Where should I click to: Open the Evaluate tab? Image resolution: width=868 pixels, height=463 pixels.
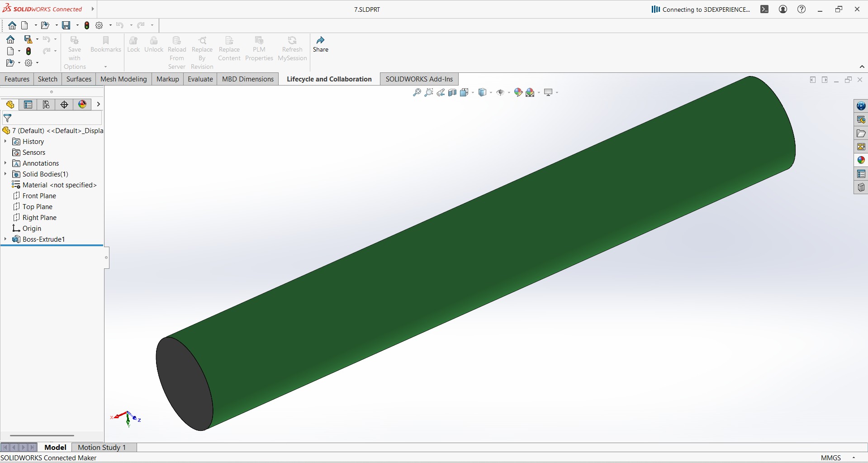pyautogui.click(x=200, y=79)
